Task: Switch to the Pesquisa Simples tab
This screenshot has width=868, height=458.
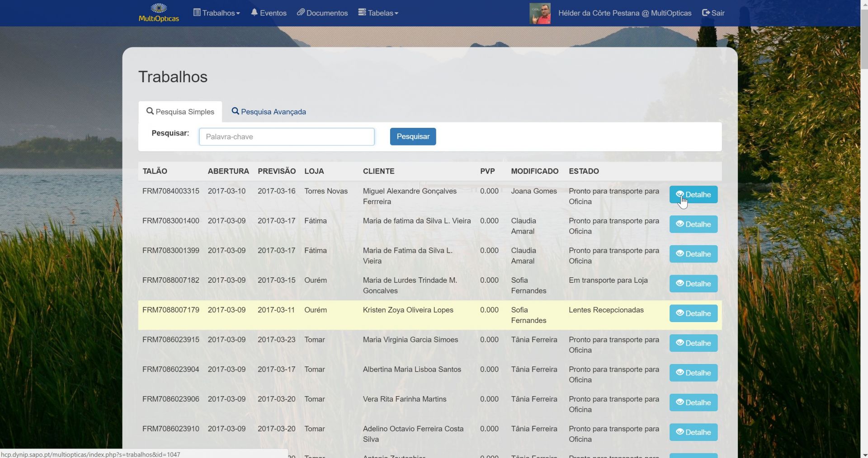Action: tap(180, 112)
